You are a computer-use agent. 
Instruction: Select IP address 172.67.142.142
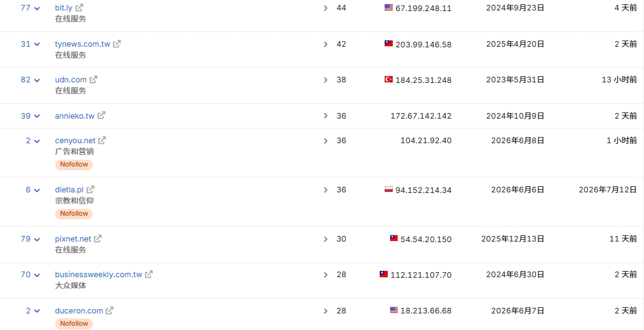click(421, 116)
